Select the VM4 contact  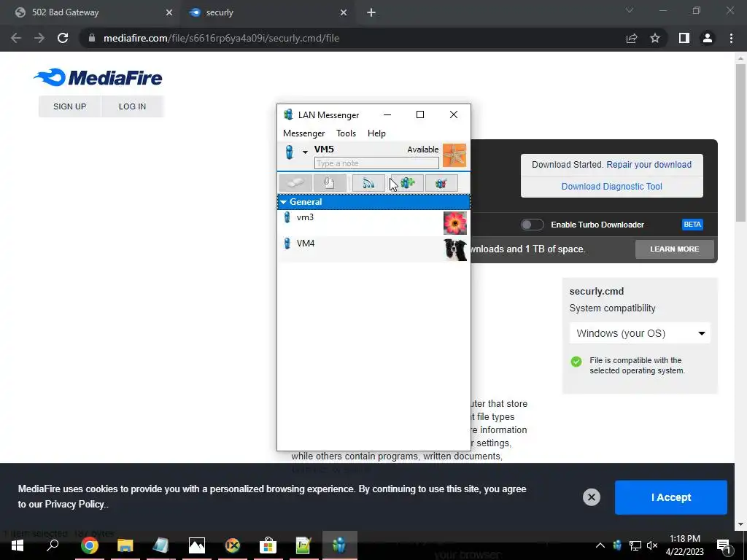(x=373, y=249)
